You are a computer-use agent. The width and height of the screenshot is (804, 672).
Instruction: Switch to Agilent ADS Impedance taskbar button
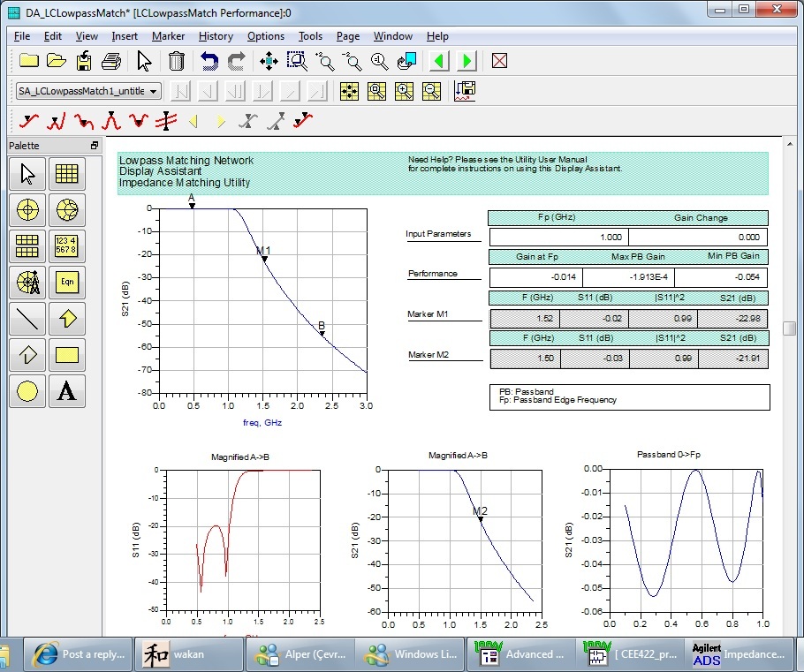coord(739,654)
